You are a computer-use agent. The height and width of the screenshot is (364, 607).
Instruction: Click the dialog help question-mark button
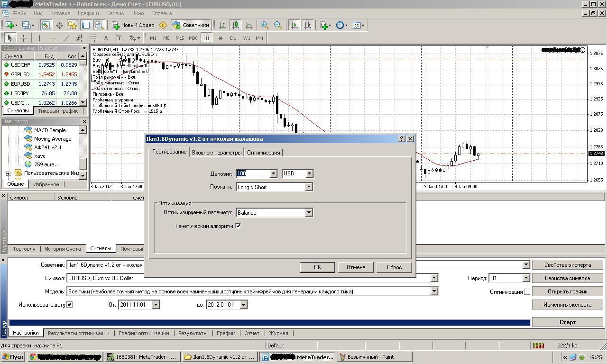(x=402, y=139)
